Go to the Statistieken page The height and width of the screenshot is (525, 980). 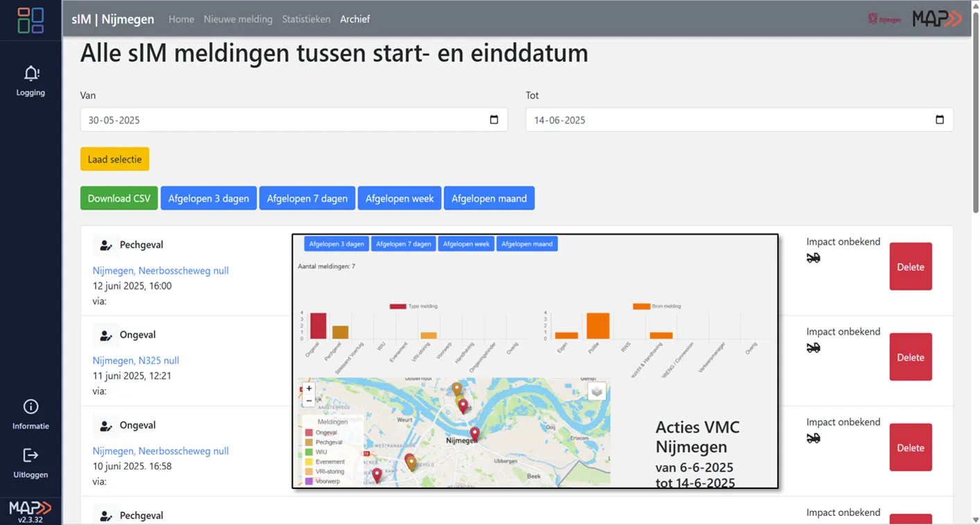[x=306, y=19]
